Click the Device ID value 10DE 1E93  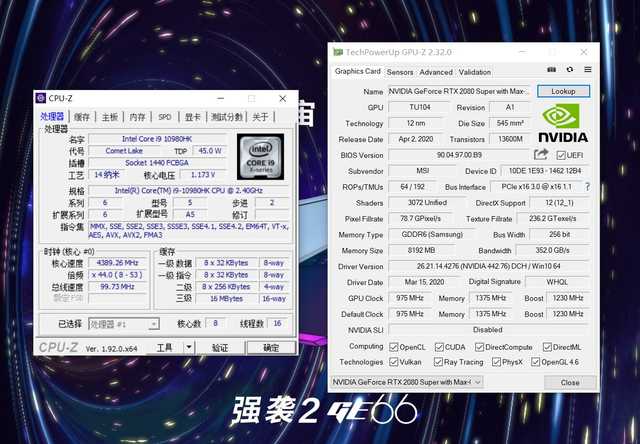544,171
